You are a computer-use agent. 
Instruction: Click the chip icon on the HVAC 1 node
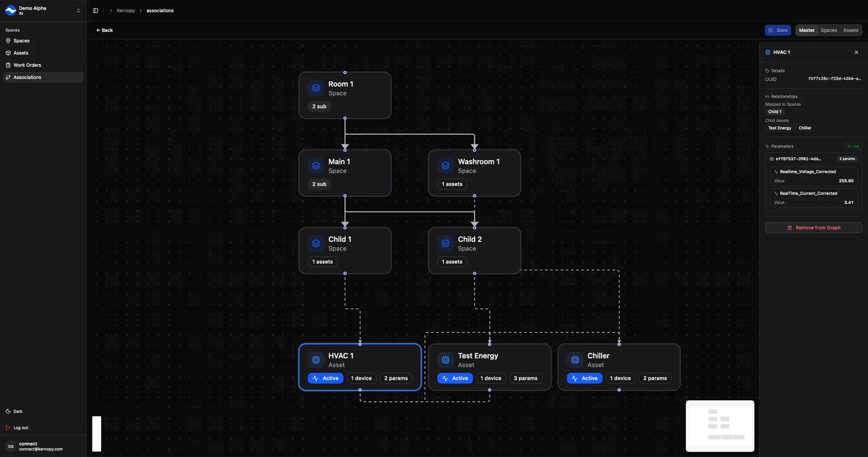pyautogui.click(x=316, y=360)
